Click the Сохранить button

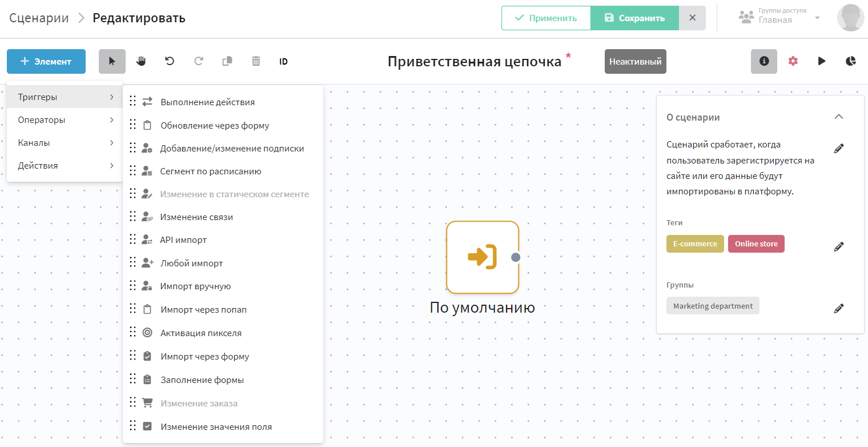(634, 18)
